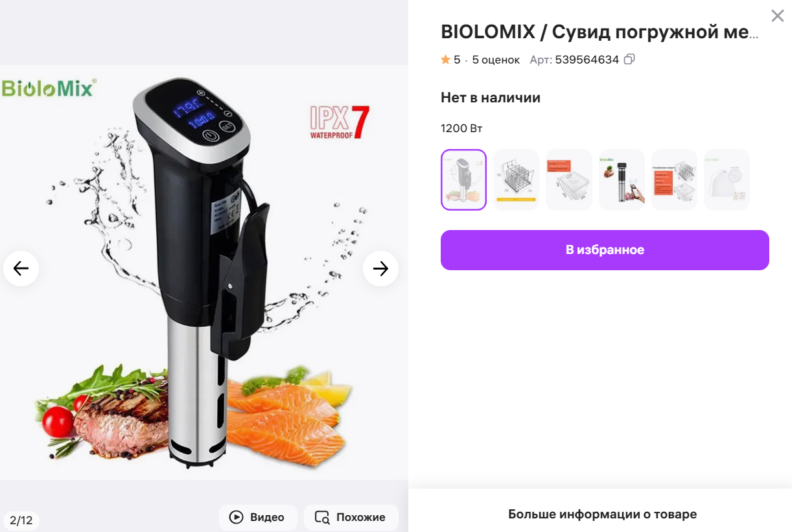792x532 pixels.
Task: Go to the previous product photo
Action: (x=21, y=268)
